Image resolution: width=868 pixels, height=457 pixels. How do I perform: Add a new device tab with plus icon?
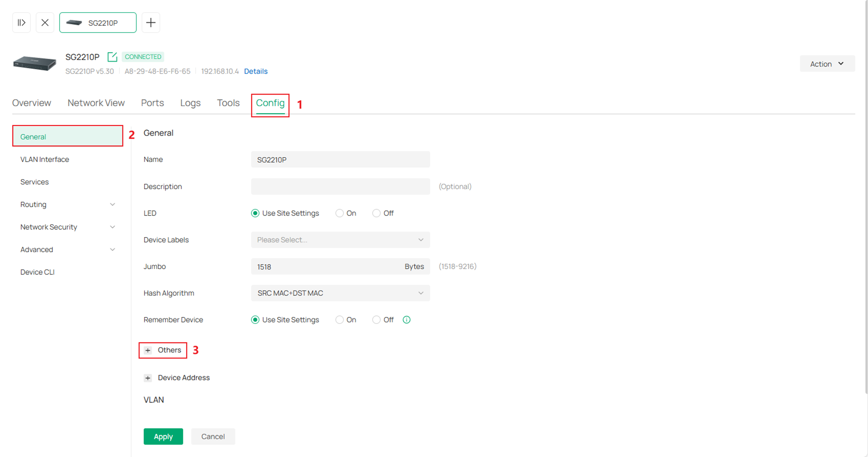coord(150,22)
